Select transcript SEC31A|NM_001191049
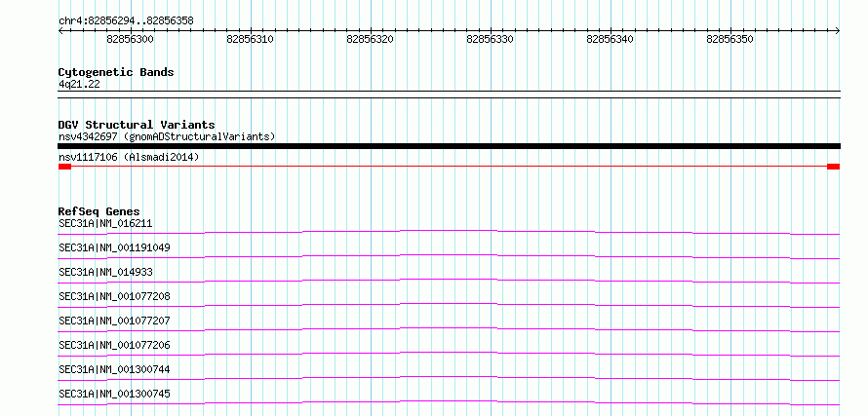Image resolution: width=868 pixels, height=416 pixels. tap(114, 247)
